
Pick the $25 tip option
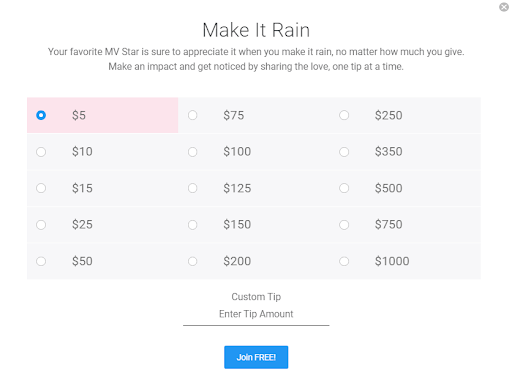pos(41,225)
